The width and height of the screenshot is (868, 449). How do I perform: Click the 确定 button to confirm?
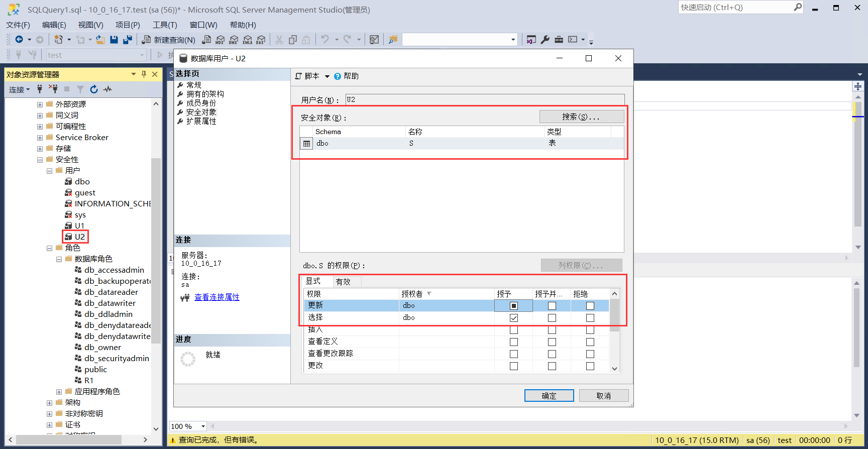(x=549, y=396)
